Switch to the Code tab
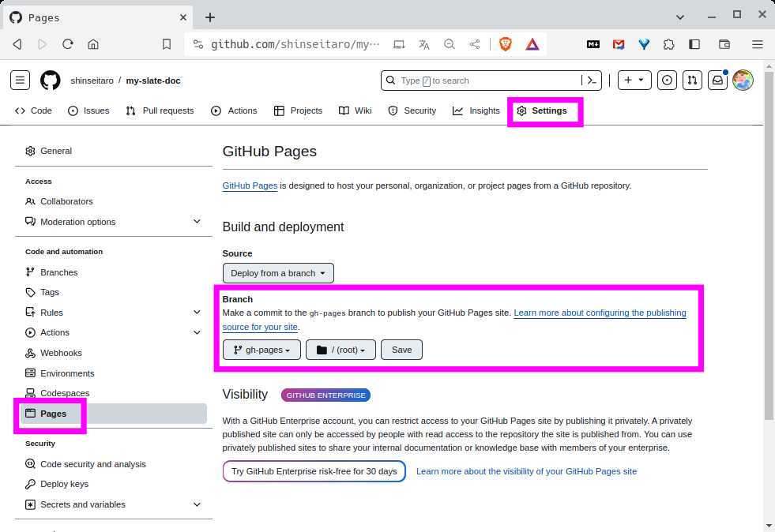 point(33,111)
